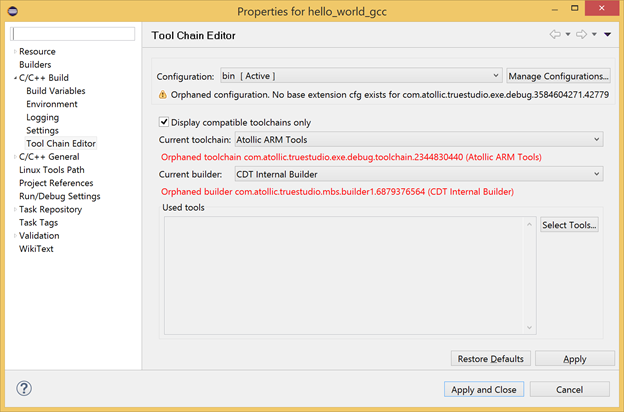
Task: Click the Orphaned builder error text
Action: 337,192
